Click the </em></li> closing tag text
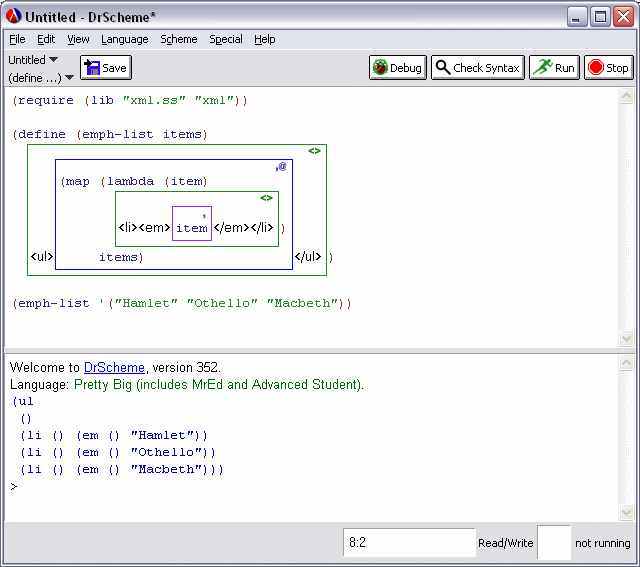 click(243, 227)
